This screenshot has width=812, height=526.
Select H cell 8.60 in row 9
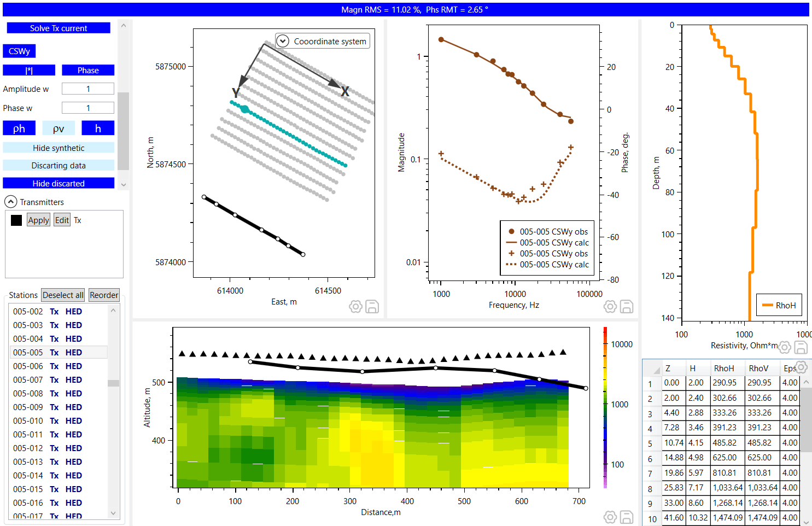pyautogui.click(x=698, y=502)
